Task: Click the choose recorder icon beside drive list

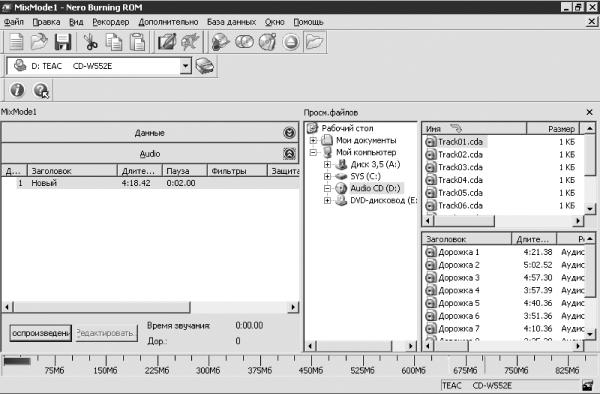Action: pyautogui.click(x=205, y=66)
